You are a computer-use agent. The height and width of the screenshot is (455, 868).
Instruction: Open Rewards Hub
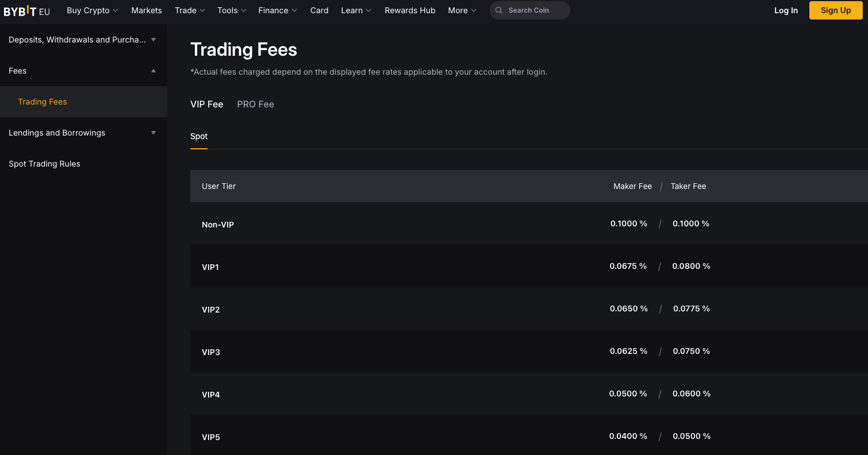point(410,10)
